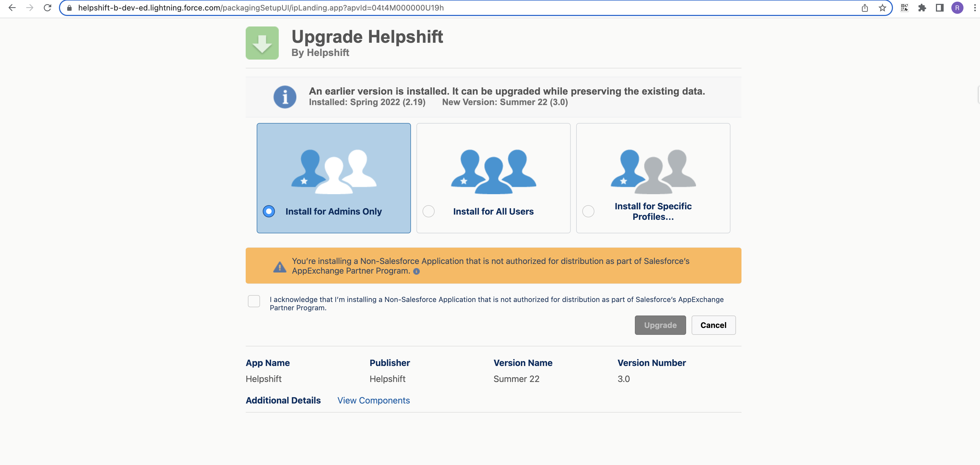Click the blue information circle icon
This screenshot has width=980, height=465.
click(285, 97)
